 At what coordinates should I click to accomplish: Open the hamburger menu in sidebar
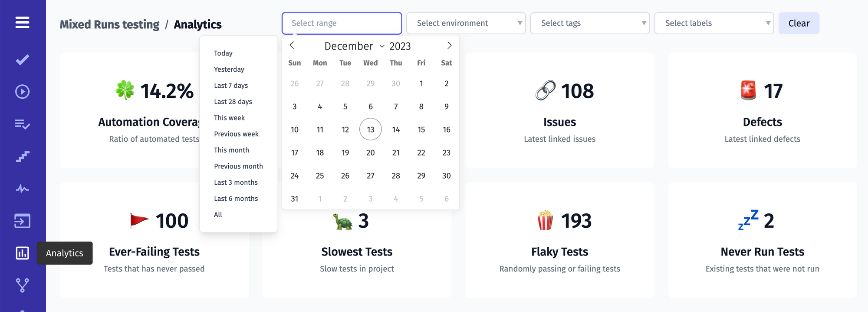coord(23,23)
